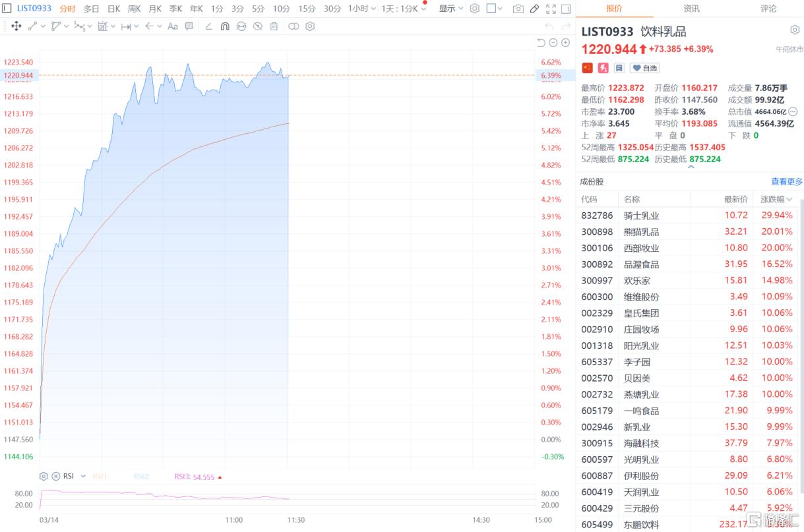
Task: Switch to the 日K chart period
Action: 113,9
